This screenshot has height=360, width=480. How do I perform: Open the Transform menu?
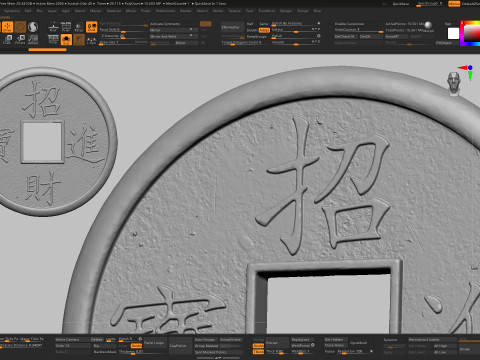tap(267, 11)
